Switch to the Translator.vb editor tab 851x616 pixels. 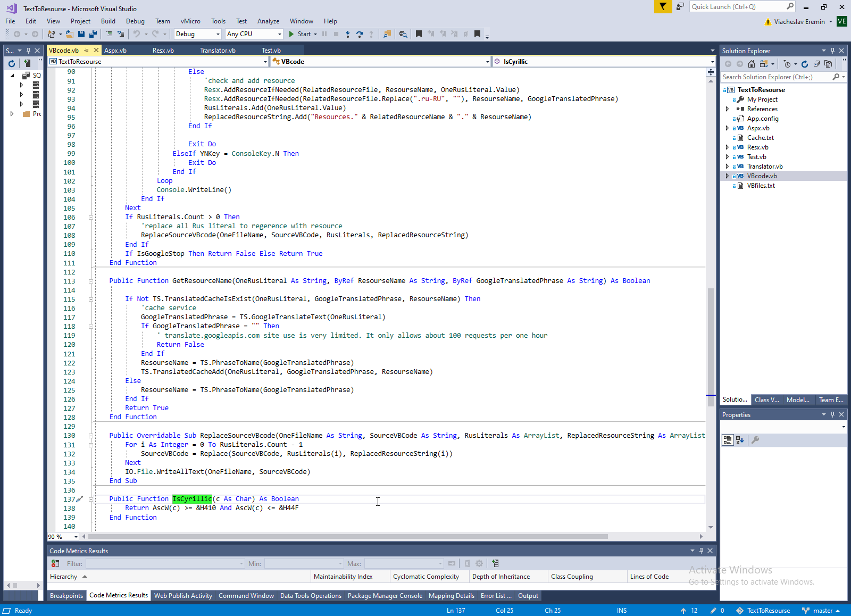point(218,51)
